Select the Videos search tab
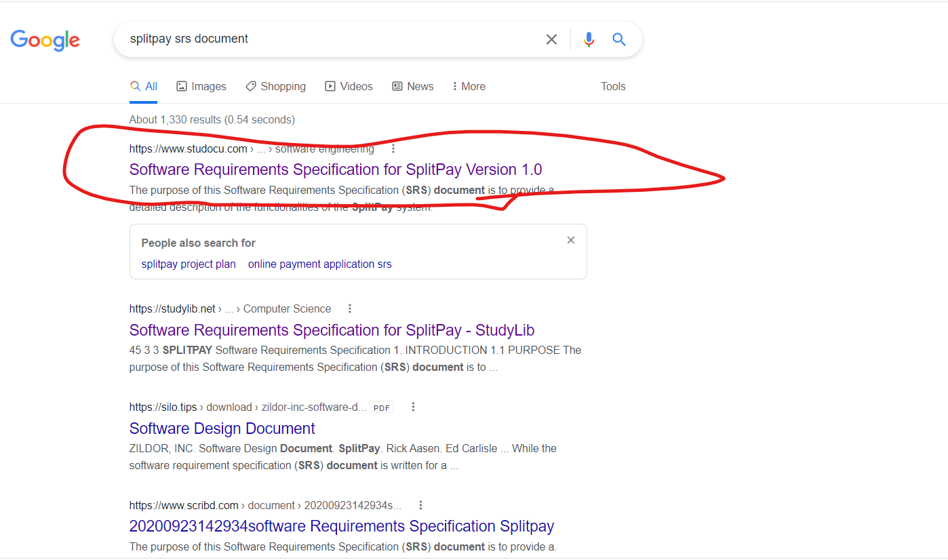 click(349, 86)
